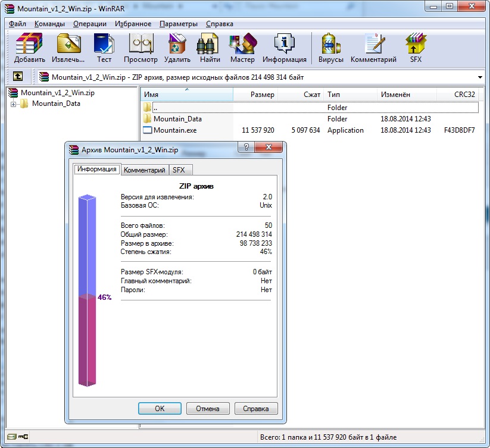Click the Извлечь (Extract) toolbar icon
The width and height of the screenshot is (490, 448).
point(68,48)
